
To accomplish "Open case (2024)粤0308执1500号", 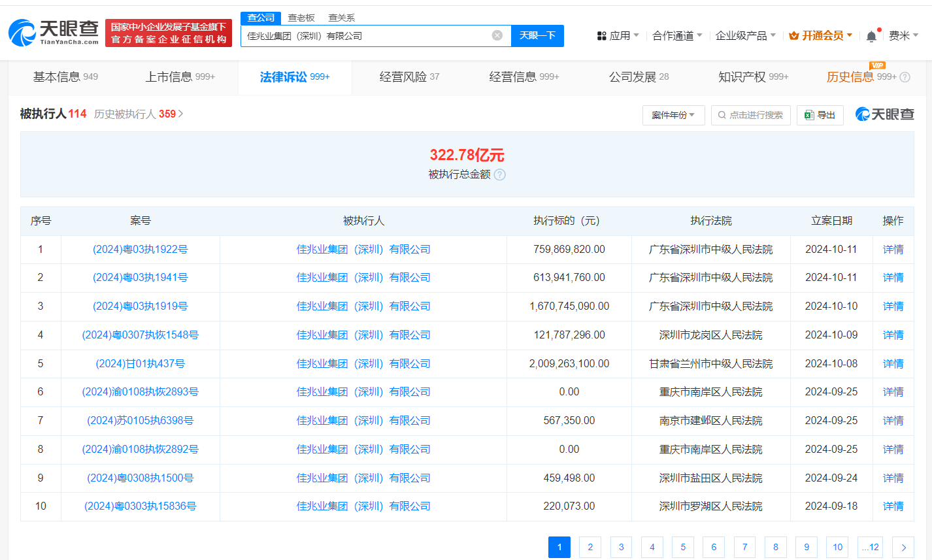I will 141,478.
